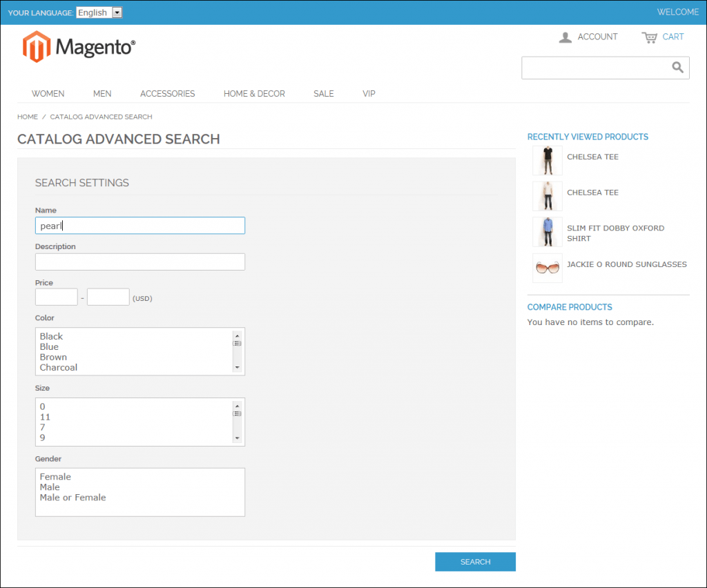707x588 pixels.
Task: Navigate to HOME via breadcrumb
Action: pos(27,117)
